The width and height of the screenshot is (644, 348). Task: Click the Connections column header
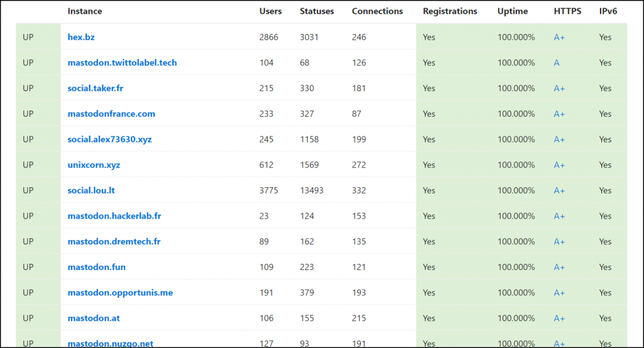click(x=377, y=11)
